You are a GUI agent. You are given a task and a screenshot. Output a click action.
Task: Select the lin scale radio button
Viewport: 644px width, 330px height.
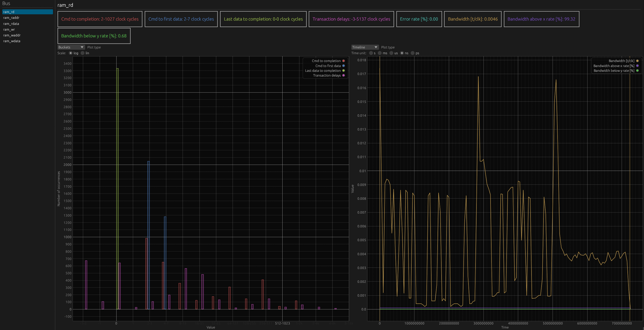83,53
